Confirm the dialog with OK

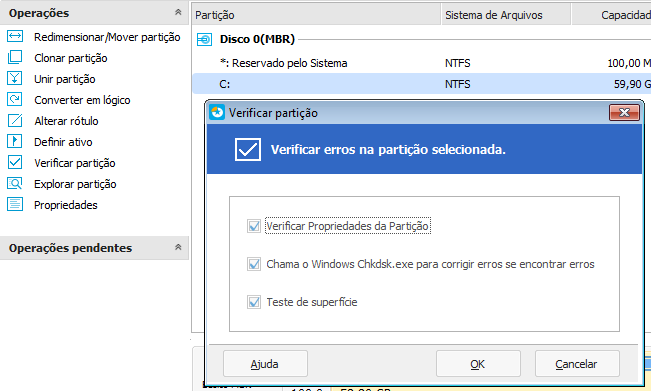coord(478,364)
